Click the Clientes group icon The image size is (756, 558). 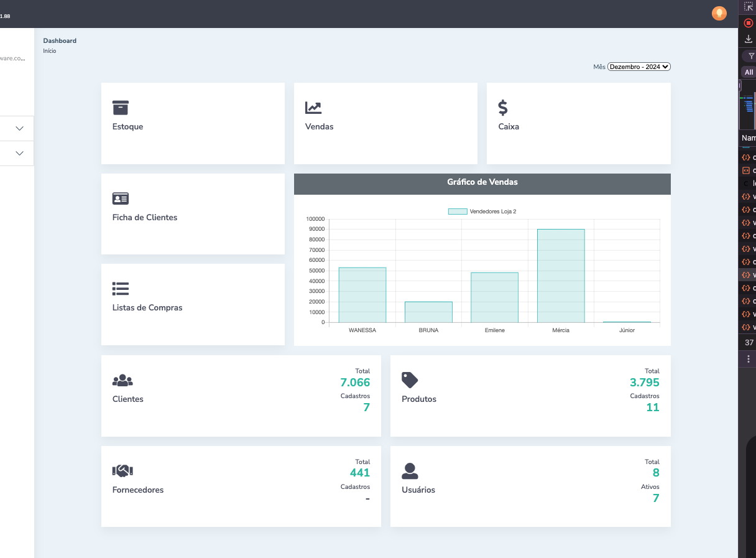pyautogui.click(x=122, y=380)
